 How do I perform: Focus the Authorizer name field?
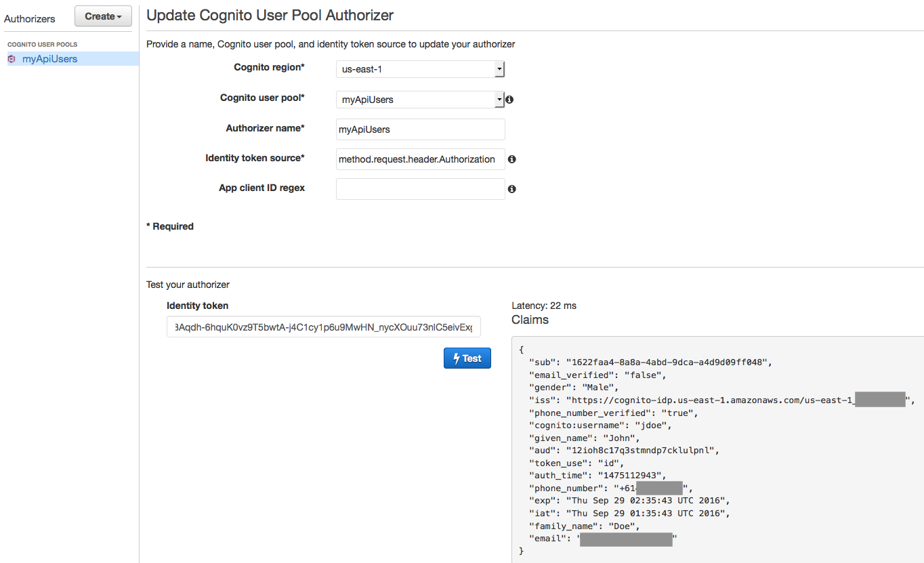pos(421,129)
